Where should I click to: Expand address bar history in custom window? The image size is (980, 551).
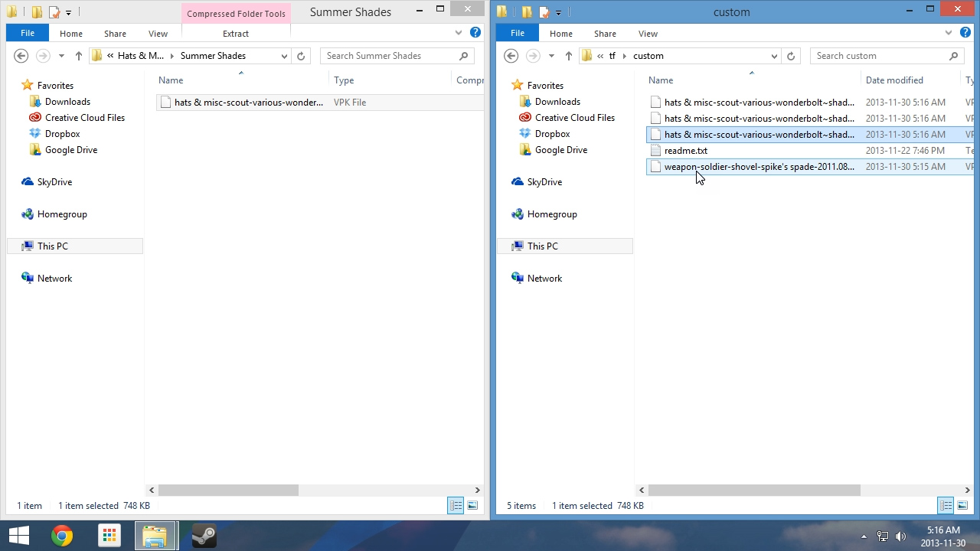(x=774, y=56)
